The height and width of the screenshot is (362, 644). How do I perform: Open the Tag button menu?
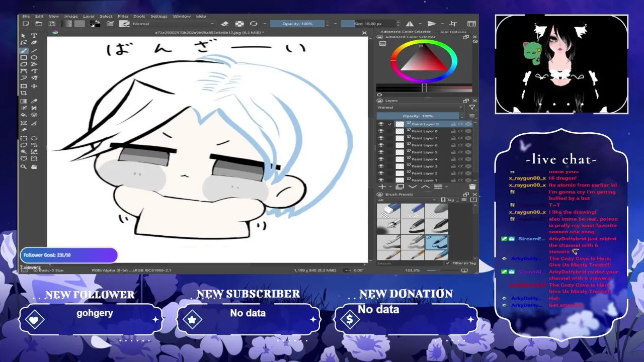[449, 200]
